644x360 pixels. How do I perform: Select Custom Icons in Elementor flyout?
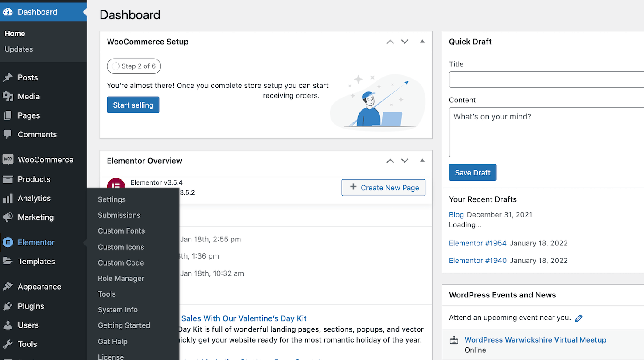(121, 247)
